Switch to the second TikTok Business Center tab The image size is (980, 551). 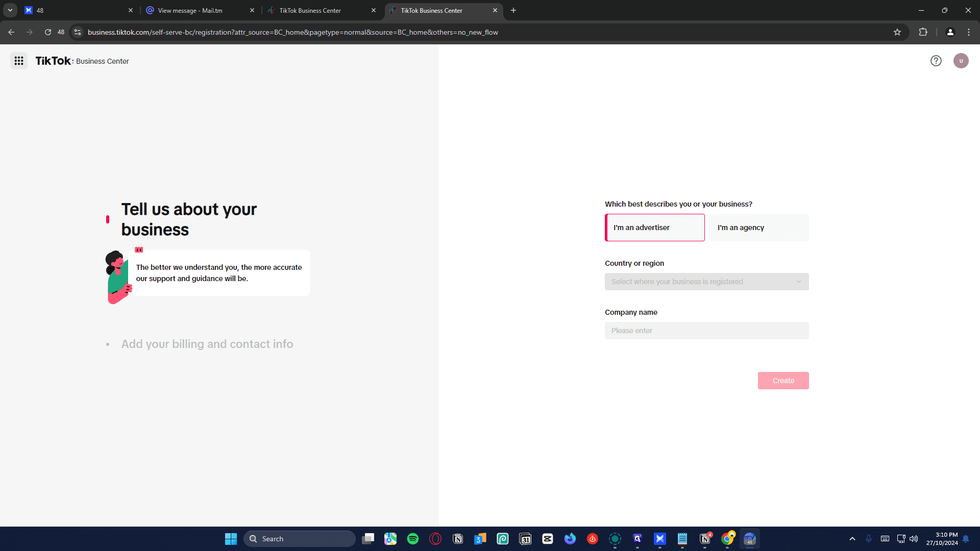point(443,10)
